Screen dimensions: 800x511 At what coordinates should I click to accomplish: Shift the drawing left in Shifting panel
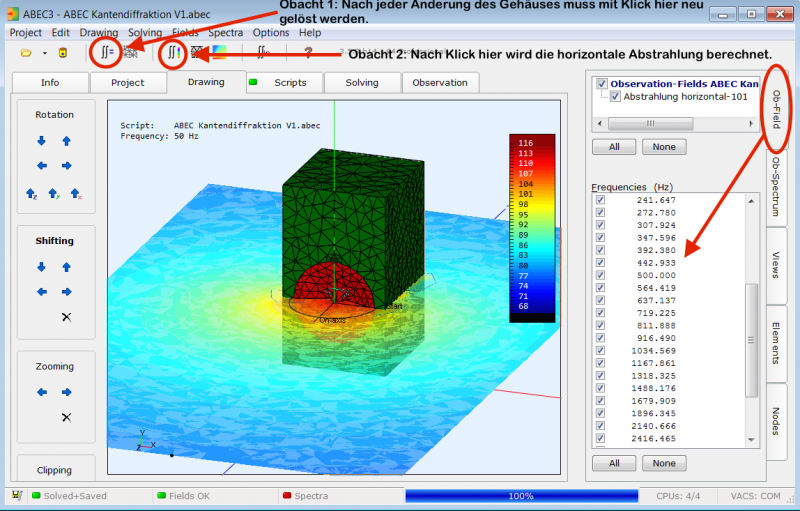42,292
